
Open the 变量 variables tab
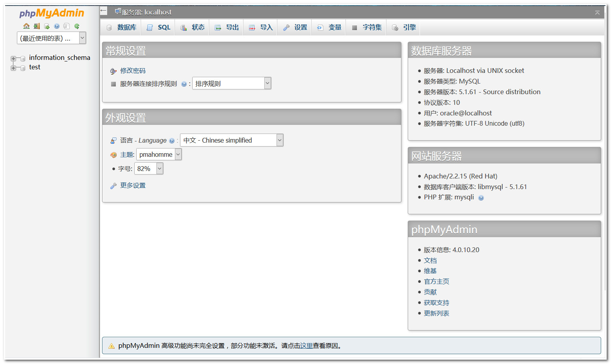[329, 27]
